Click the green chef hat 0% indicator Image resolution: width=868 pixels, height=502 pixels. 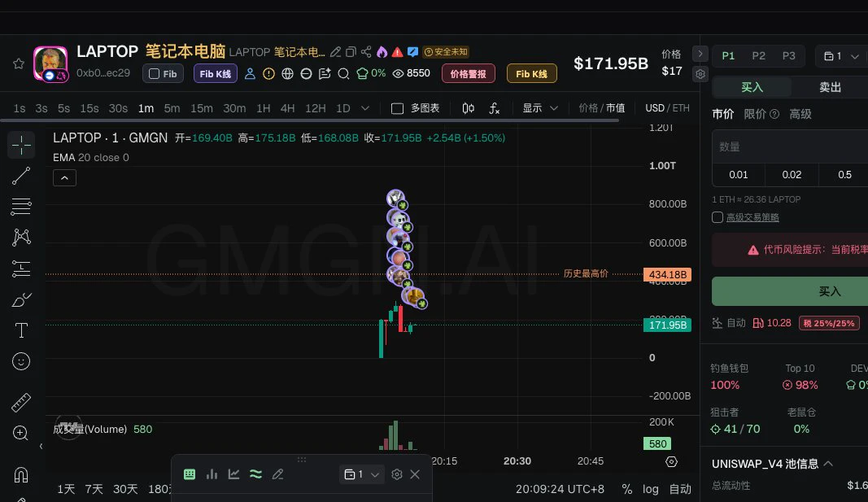pos(372,73)
